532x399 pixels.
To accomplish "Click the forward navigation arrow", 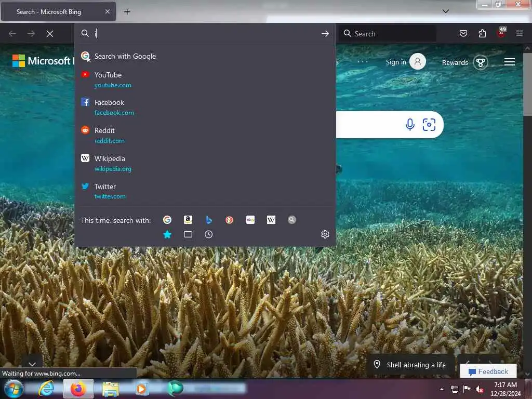I will [x=31, y=34].
